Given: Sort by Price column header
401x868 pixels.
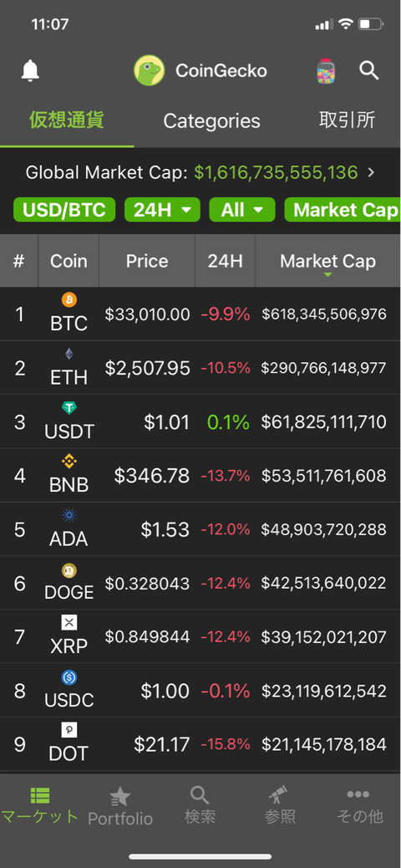Looking at the screenshot, I should (147, 261).
